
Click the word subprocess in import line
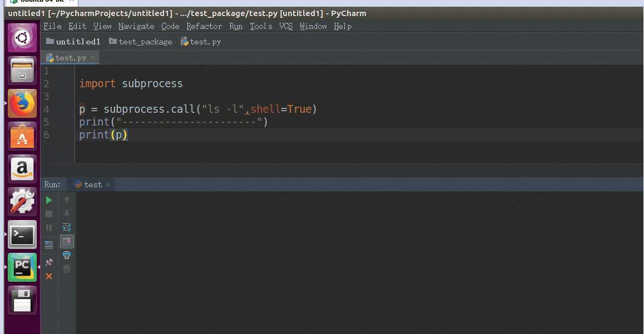[152, 84]
